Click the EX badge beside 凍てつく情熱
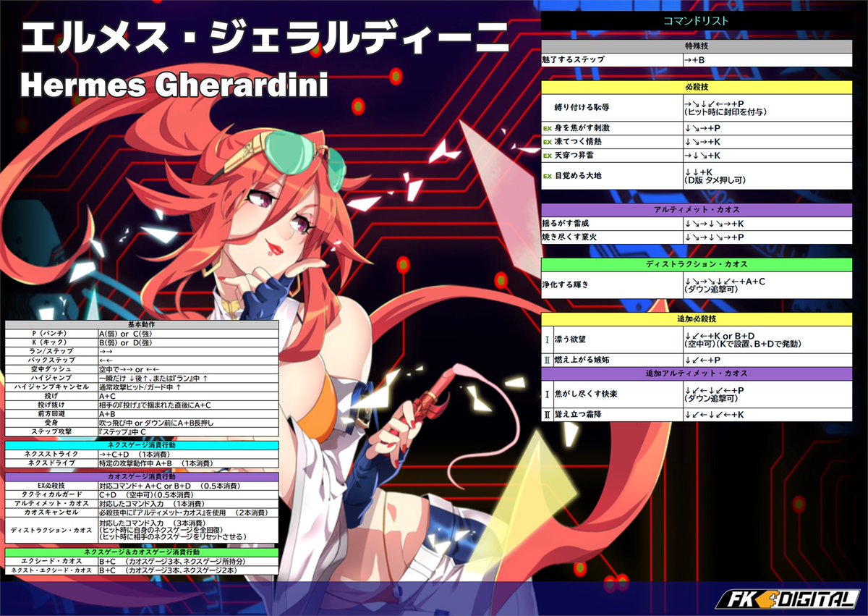Screen dimensions: 868x616 click(547, 142)
